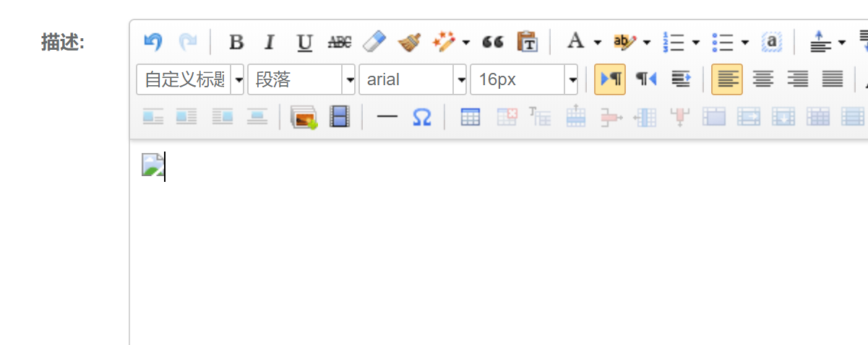Open the arial font family dropdown
868x345 pixels.
[x=413, y=79]
